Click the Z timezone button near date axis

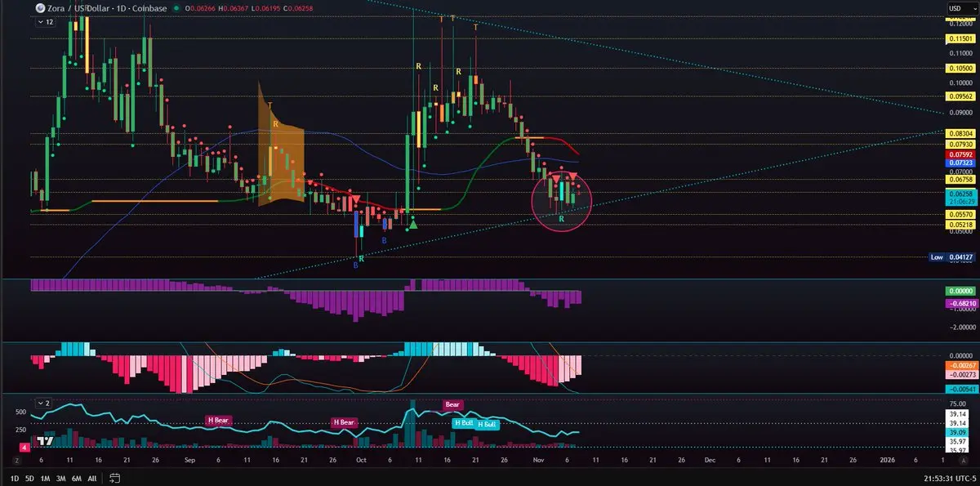(16, 461)
